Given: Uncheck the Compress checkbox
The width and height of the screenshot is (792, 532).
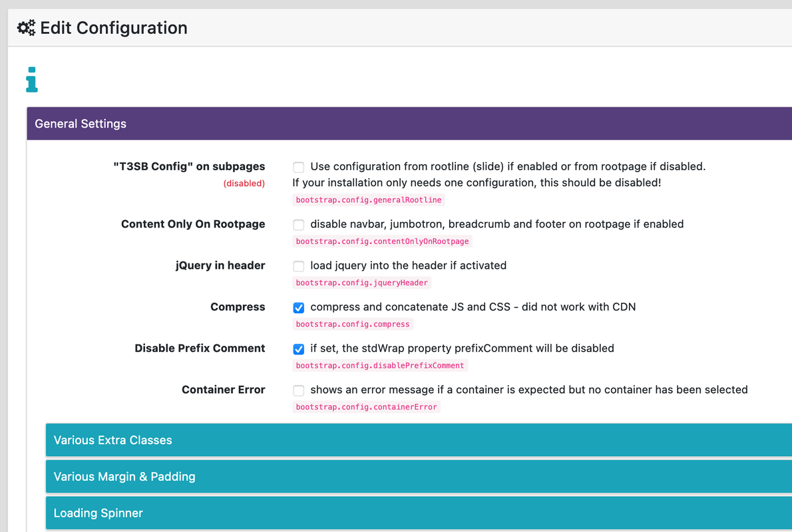Looking at the screenshot, I should pos(299,307).
